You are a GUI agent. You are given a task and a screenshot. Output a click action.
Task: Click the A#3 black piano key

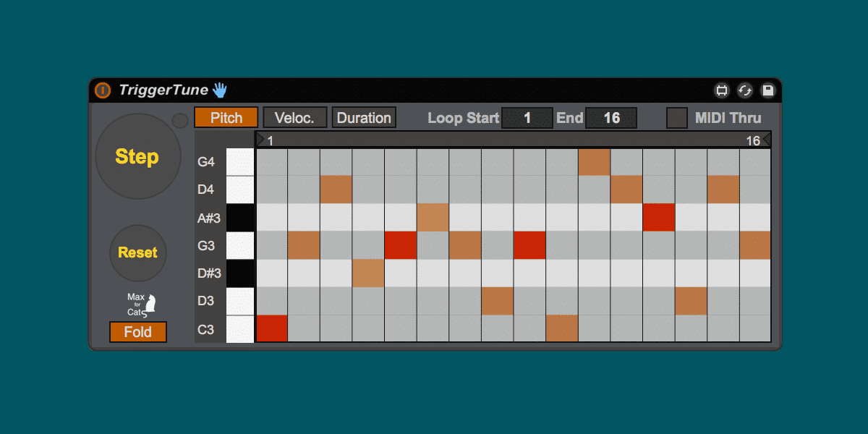coord(240,218)
